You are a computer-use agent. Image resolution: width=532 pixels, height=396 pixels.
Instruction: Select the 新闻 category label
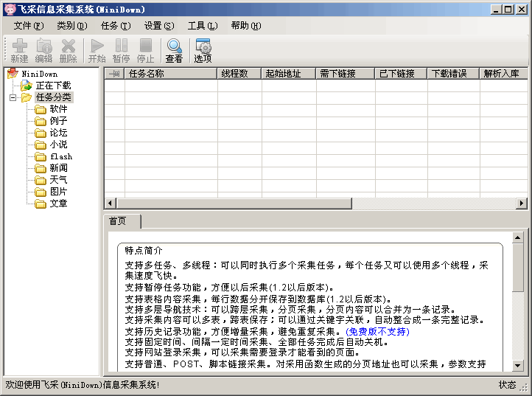coord(59,168)
